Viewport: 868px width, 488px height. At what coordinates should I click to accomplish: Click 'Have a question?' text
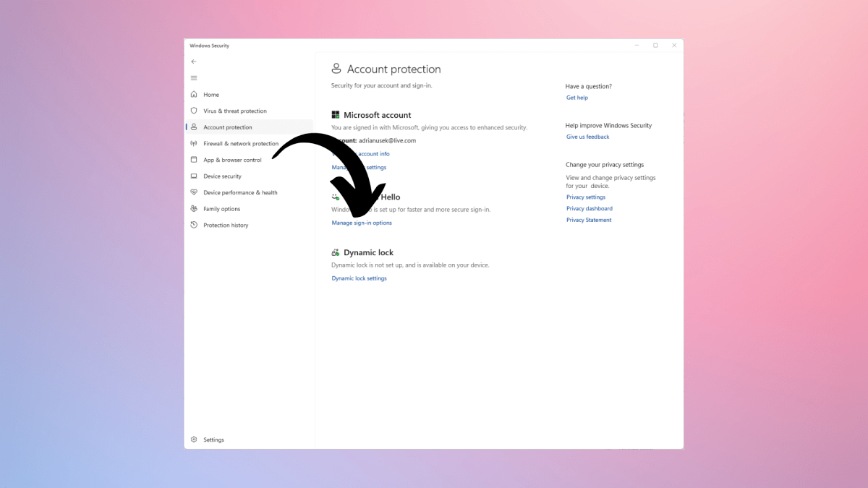click(589, 86)
